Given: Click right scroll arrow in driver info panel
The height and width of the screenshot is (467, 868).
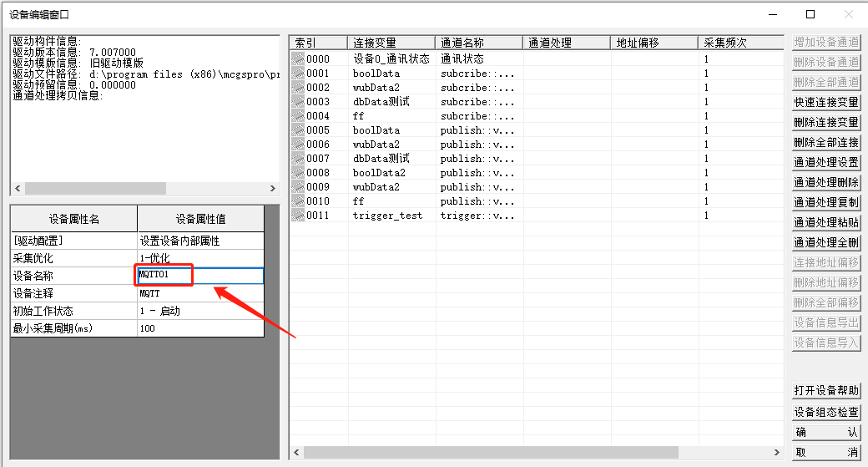Looking at the screenshot, I should 272,189.
